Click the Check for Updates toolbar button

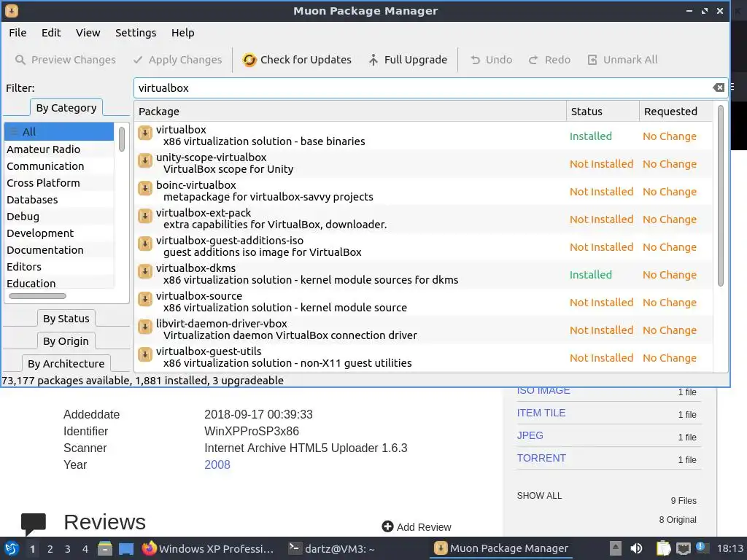tap(297, 60)
